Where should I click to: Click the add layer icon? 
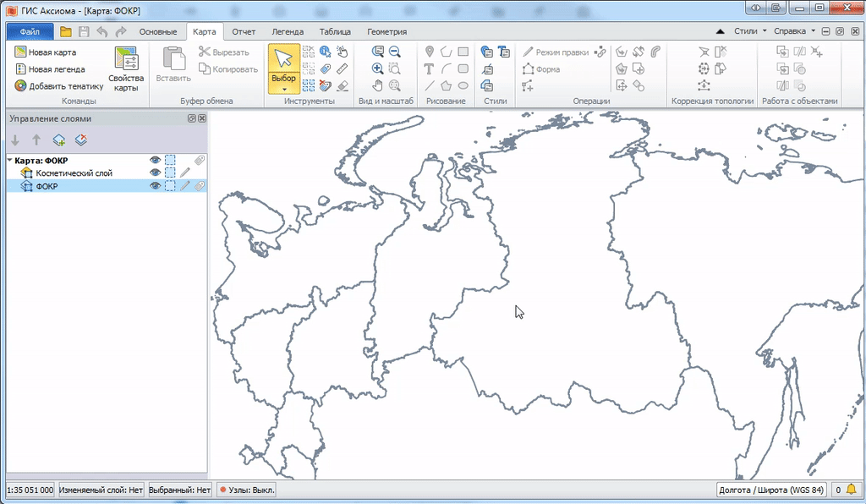tap(59, 140)
